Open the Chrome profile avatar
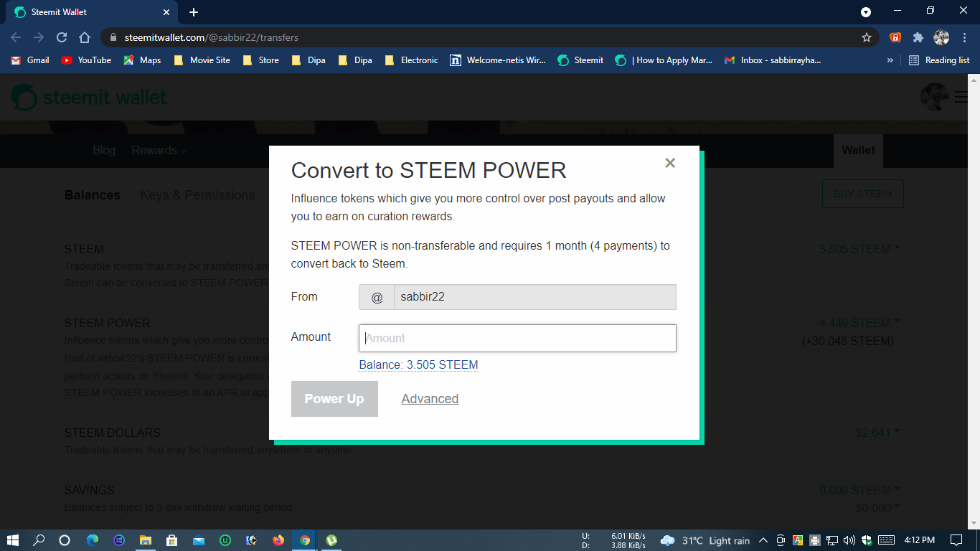This screenshot has height=551, width=980. (x=941, y=37)
